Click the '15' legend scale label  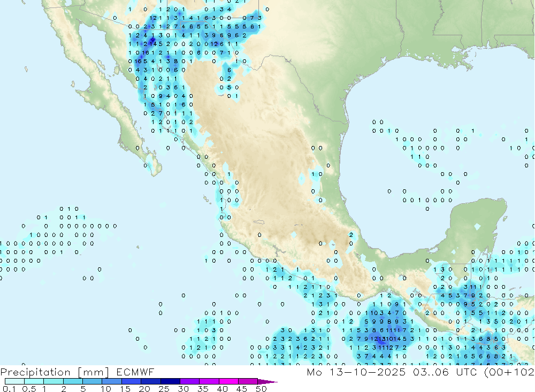(x=125, y=389)
